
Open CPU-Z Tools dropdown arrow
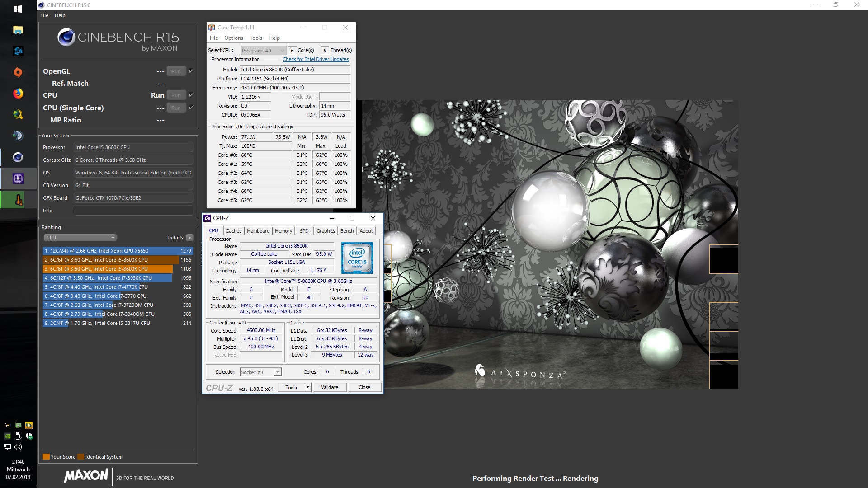tap(308, 387)
